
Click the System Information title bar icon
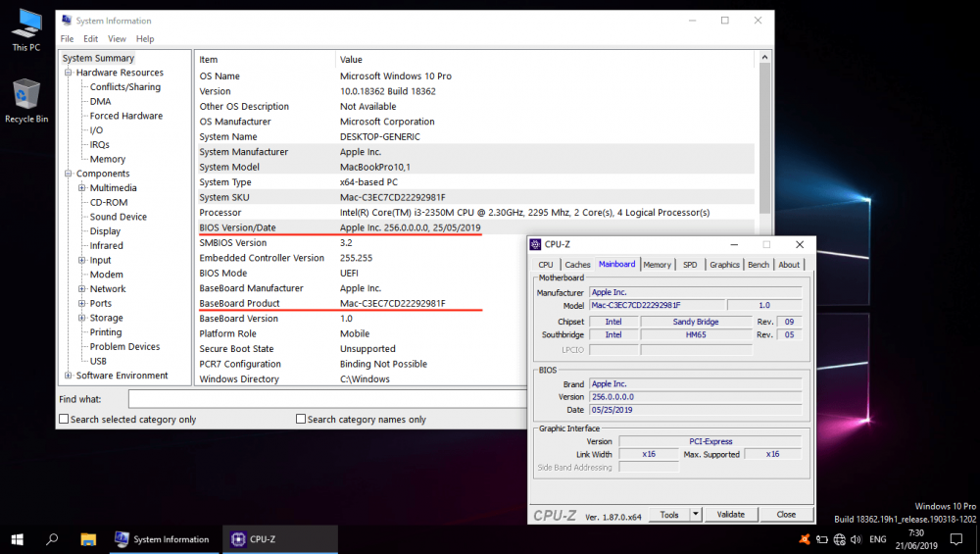(67, 21)
